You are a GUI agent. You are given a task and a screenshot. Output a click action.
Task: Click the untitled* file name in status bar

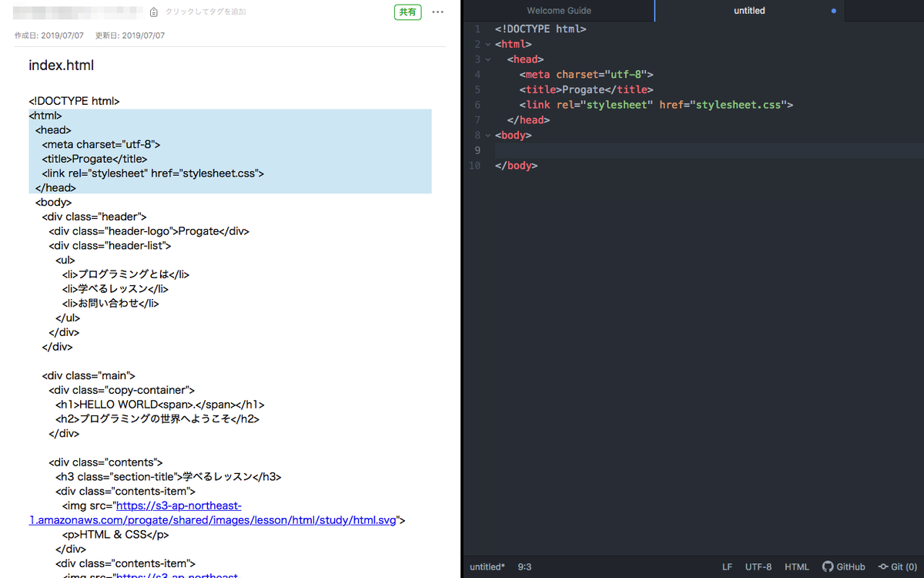pyautogui.click(x=487, y=566)
